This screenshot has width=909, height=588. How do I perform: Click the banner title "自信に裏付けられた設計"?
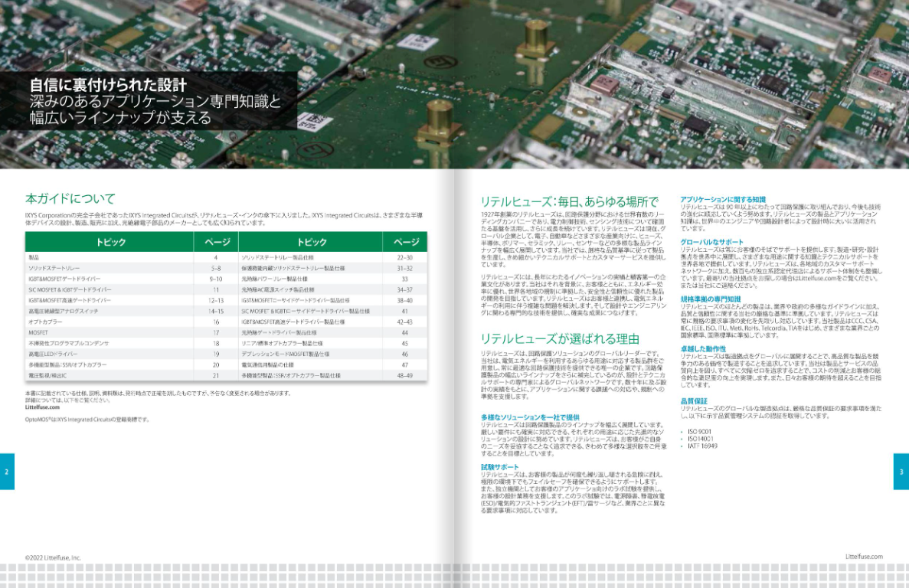(x=109, y=85)
